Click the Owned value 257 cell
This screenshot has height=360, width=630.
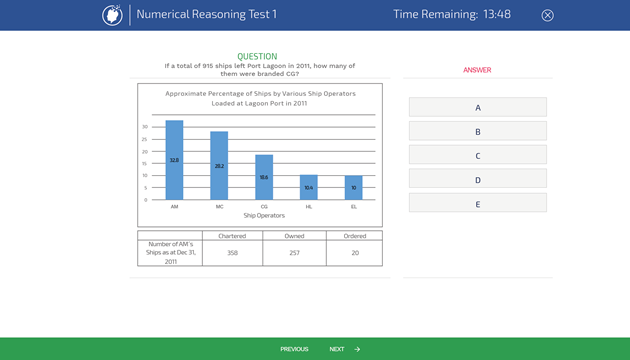(295, 253)
